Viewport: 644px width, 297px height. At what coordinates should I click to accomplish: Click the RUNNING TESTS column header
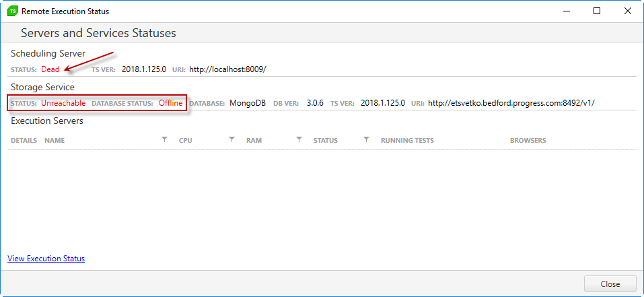coord(407,141)
